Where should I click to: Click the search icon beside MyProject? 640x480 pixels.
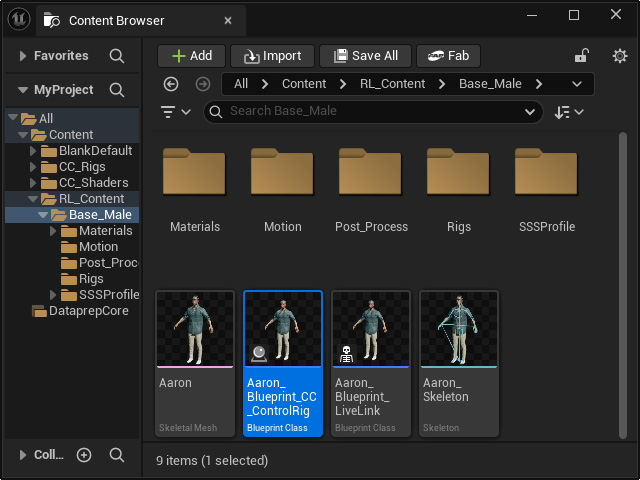tap(117, 90)
